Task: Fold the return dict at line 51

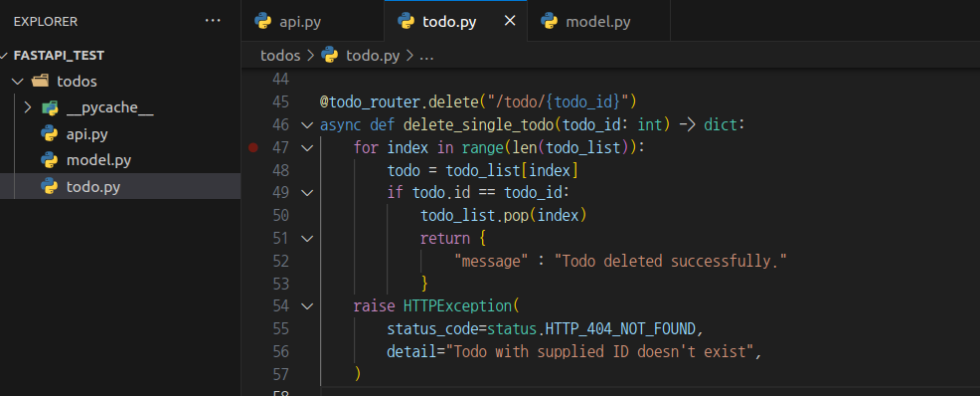Action: [306, 239]
